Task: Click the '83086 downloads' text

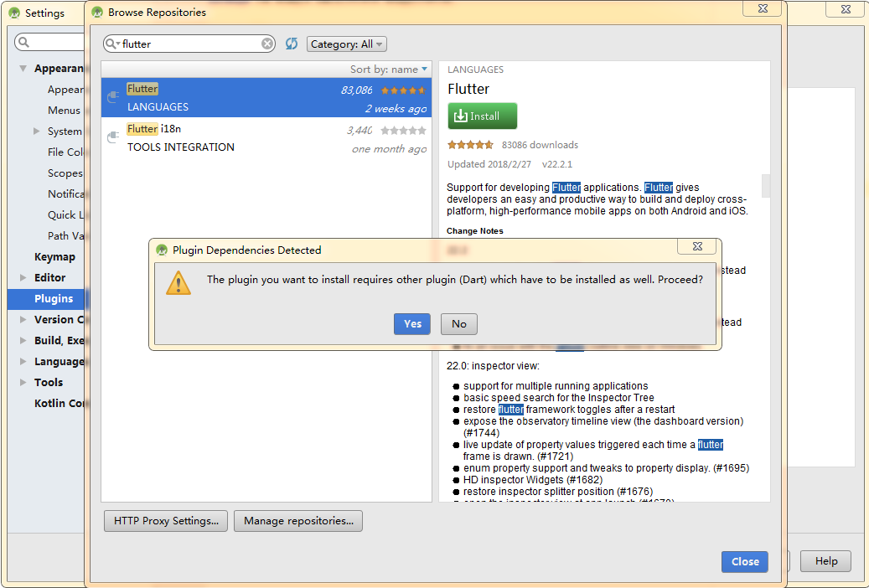Action: [x=540, y=145]
